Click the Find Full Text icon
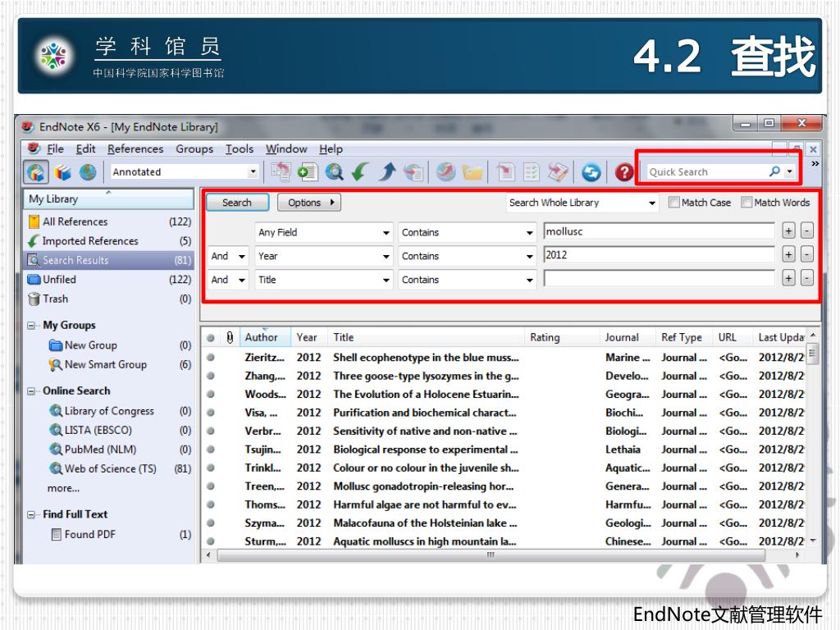Image resolution: width=840 pixels, height=630 pixels. coord(413,172)
